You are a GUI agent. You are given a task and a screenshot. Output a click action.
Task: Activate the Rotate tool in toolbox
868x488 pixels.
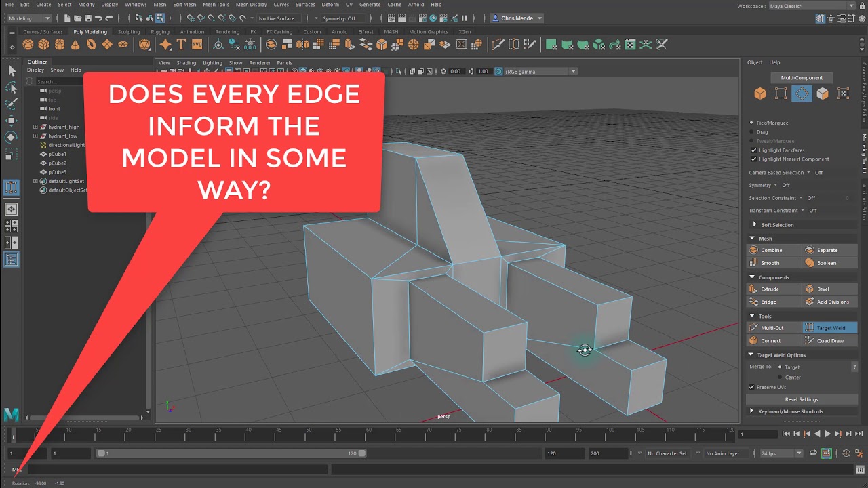pos(12,137)
